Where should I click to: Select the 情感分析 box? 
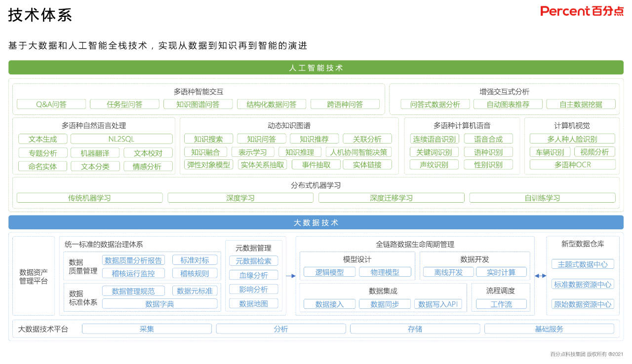click(148, 166)
